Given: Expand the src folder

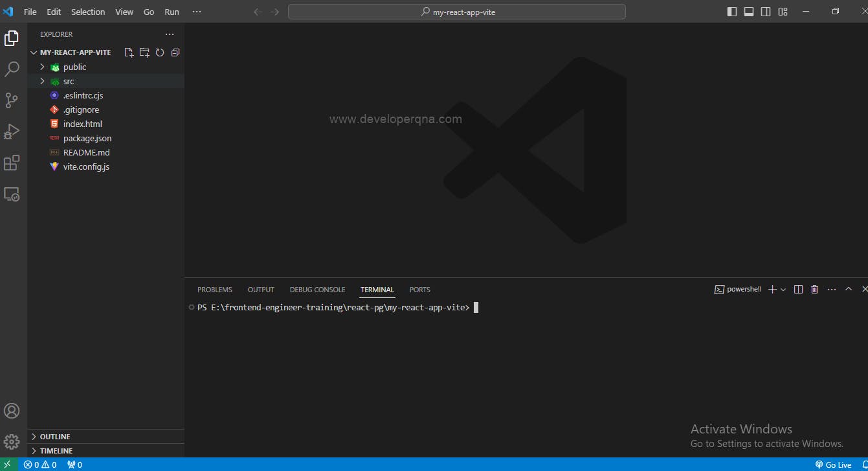Looking at the screenshot, I should tap(106, 81).
